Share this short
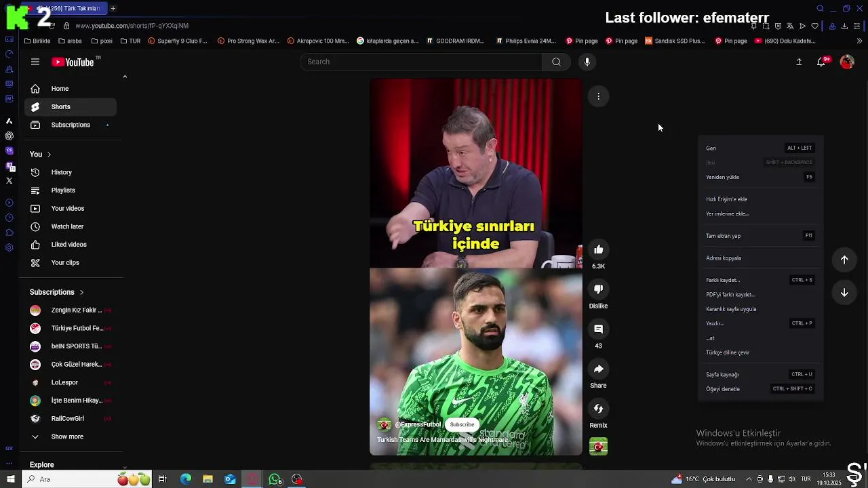Viewport: 868px width, 488px height. (598, 369)
